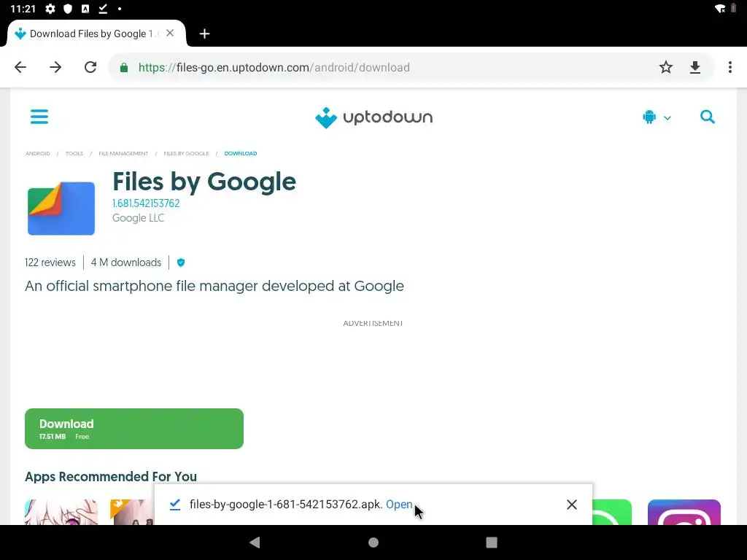Go back using the browser back arrow
Image resolution: width=747 pixels, height=560 pixels.
pyautogui.click(x=20, y=67)
